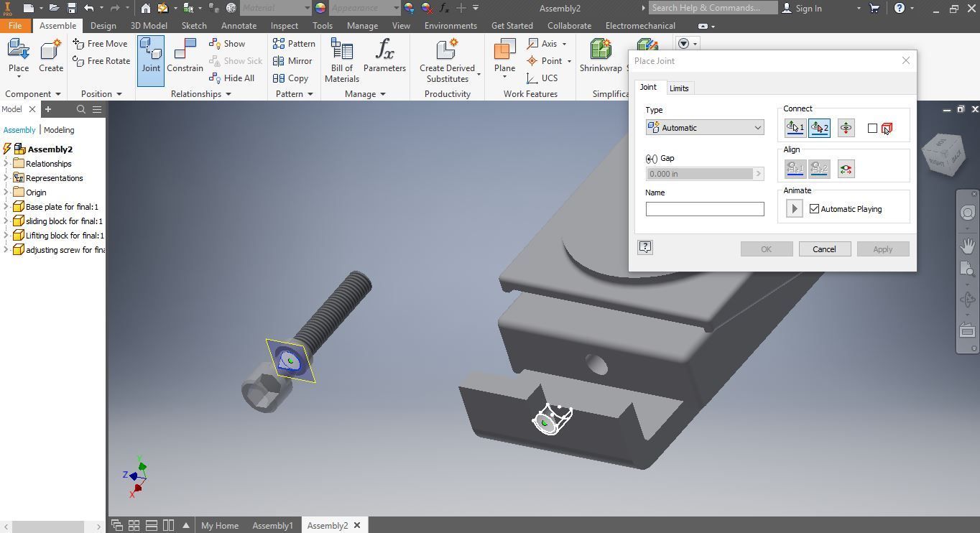This screenshot has width=980, height=533.
Task: Click the Cancel button in Place Joint
Action: pyautogui.click(x=824, y=249)
